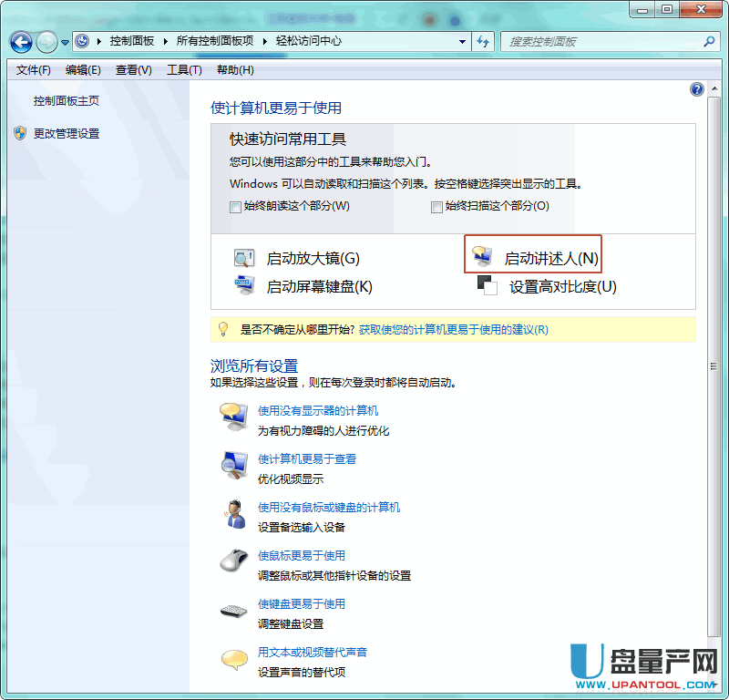Viewport: 729px width, 700px height.
Task: Click the mouse icon for 使鼠标更易于使用
Action: (234, 561)
